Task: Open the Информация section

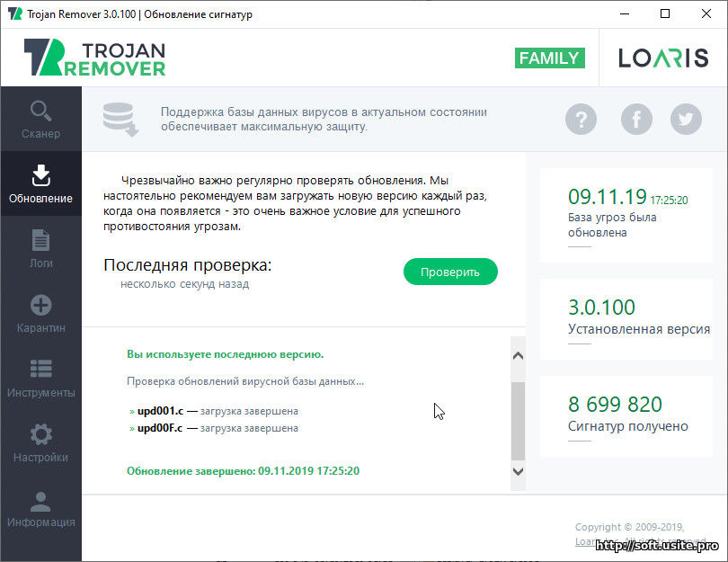Action: pos(40,508)
